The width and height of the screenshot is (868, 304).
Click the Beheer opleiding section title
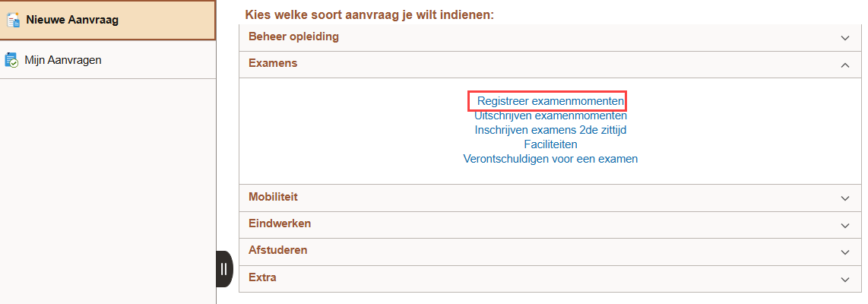click(x=293, y=36)
